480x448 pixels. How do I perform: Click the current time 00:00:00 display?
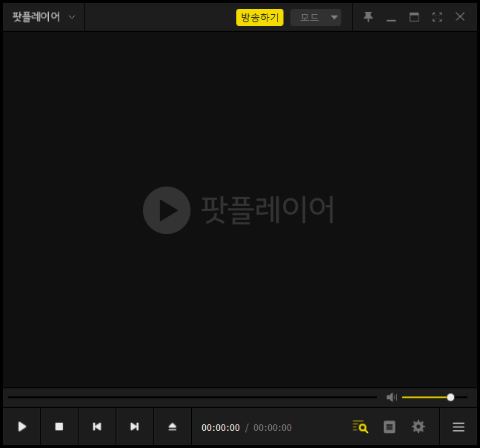pyautogui.click(x=221, y=427)
